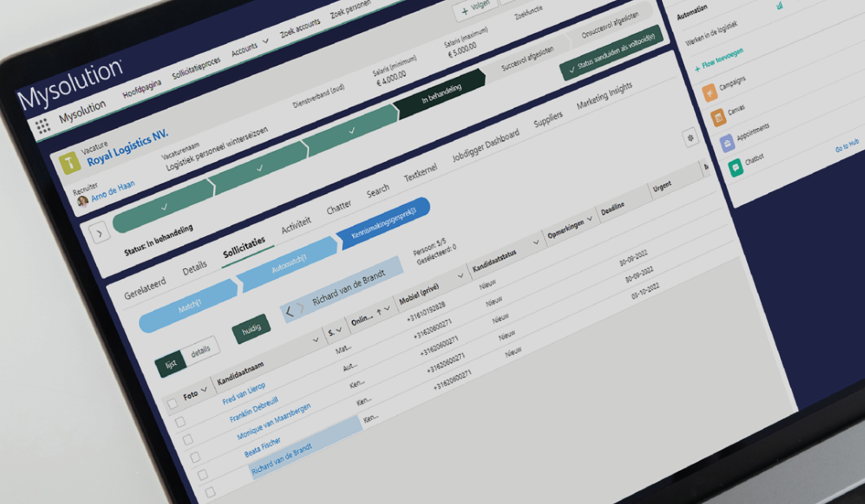Open the Jobdigger Dashboard tab
865x504 pixels.
(485, 145)
